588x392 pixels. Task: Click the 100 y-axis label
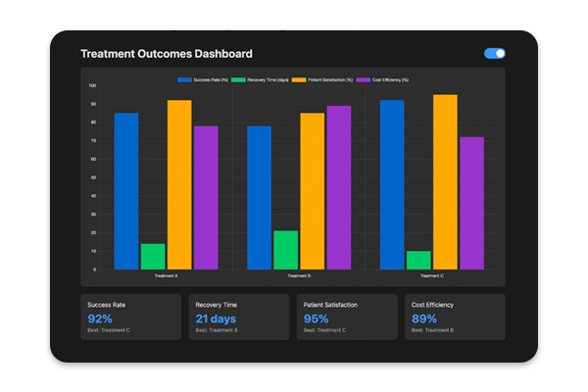click(92, 85)
